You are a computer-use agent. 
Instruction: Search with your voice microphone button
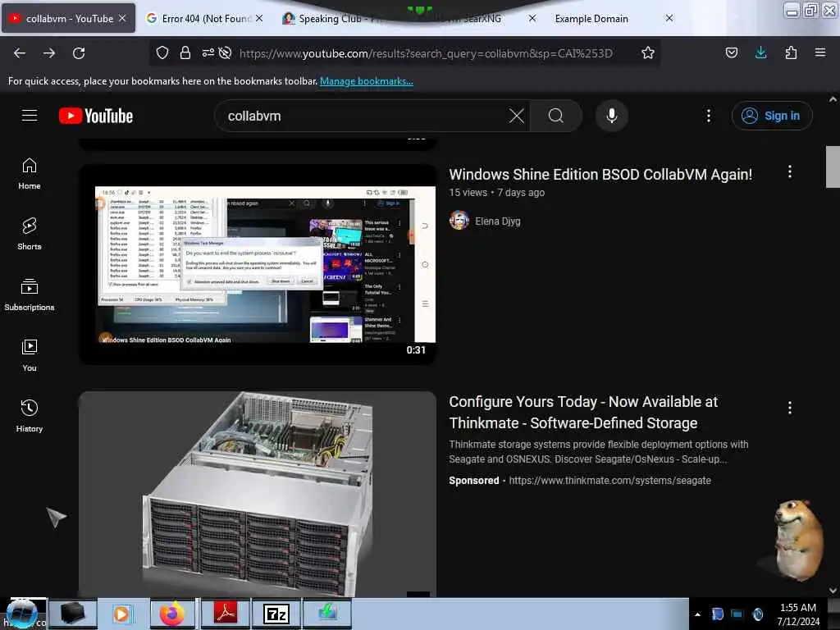point(612,116)
